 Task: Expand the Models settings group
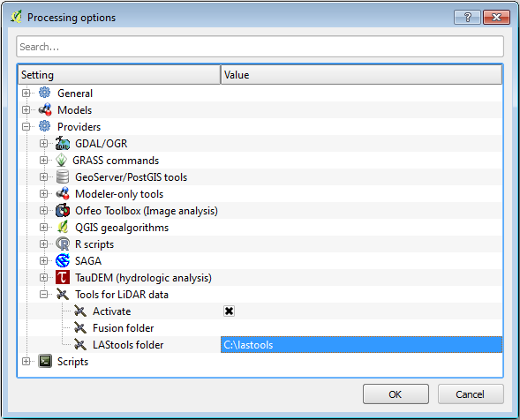(x=26, y=109)
